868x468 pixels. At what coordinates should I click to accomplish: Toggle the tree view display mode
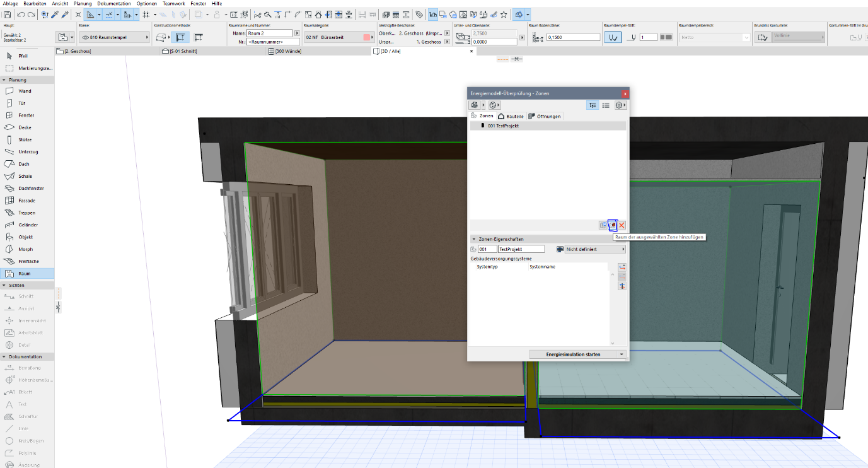click(x=593, y=105)
